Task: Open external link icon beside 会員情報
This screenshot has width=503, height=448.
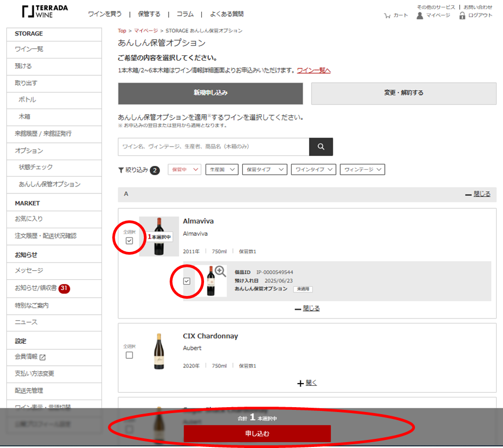Action: click(x=42, y=357)
